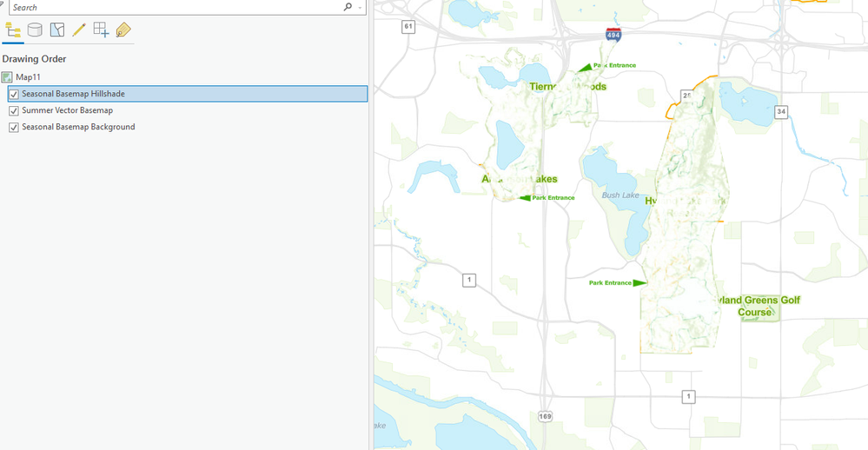Click the Anderson Lakes map label

pos(520,179)
